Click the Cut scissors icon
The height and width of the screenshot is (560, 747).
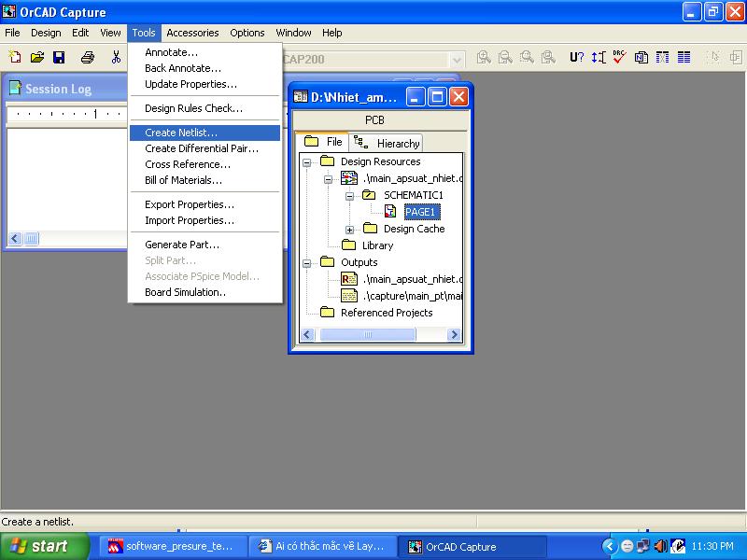(116, 58)
